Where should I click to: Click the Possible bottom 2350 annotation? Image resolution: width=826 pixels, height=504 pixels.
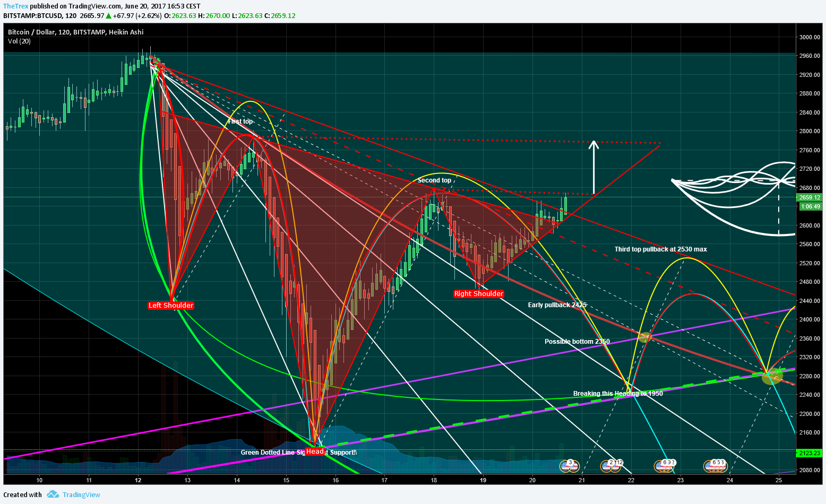click(x=578, y=342)
